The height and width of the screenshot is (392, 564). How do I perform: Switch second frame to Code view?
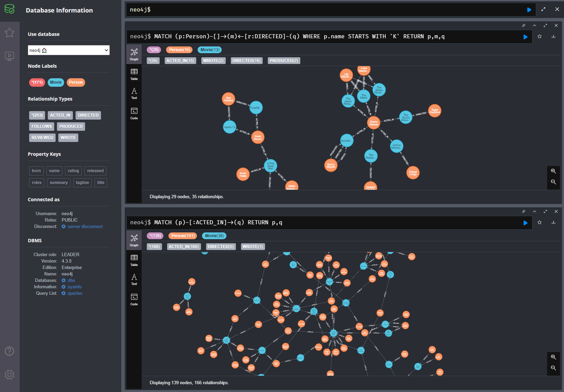pyautogui.click(x=134, y=300)
